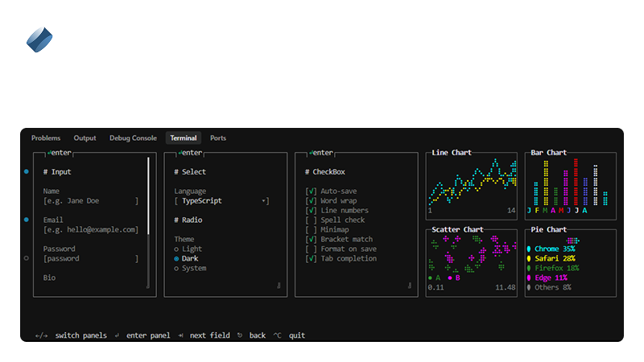Click the blue dot beside the Input heading
The width and height of the screenshot is (644, 362).
(x=26, y=171)
